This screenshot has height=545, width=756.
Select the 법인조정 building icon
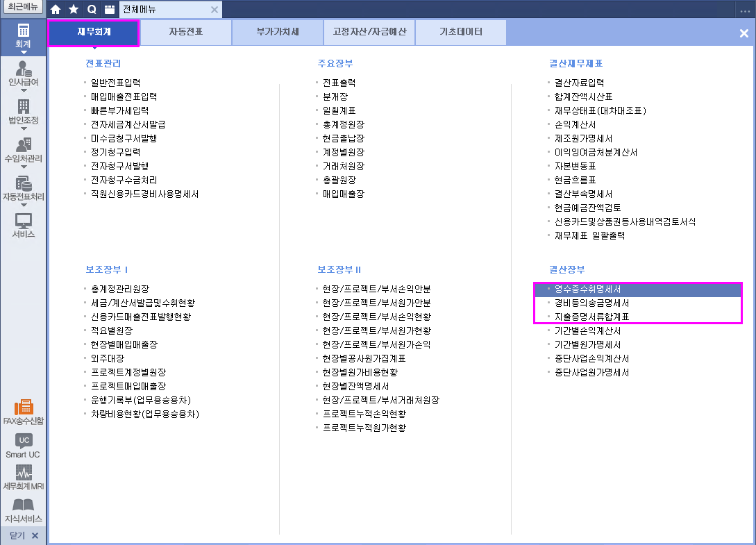point(24,106)
